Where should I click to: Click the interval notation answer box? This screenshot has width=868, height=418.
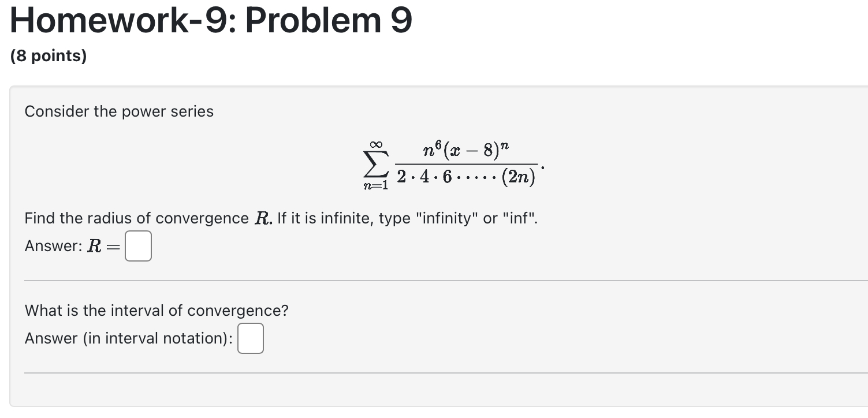(250, 338)
